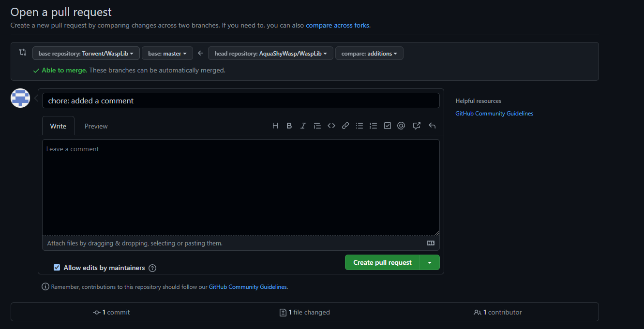Insert a numbered list
Image resolution: width=644 pixels, height=329 pixels.
click(374, 126)
